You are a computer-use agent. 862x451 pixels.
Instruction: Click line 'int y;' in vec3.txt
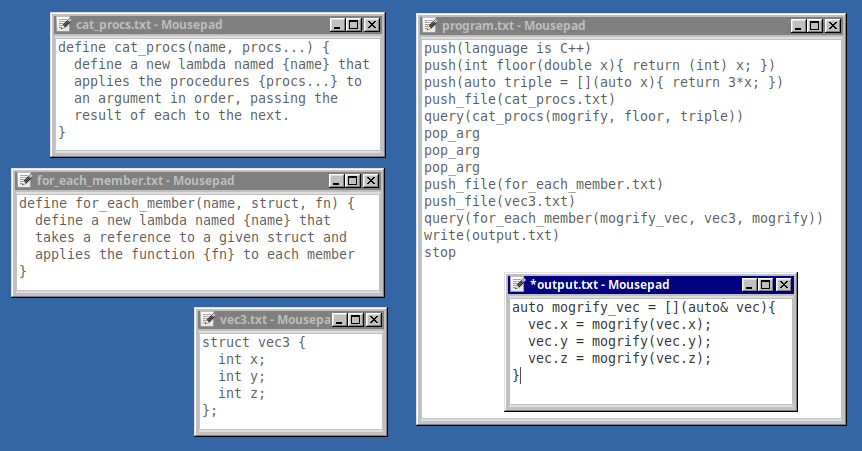point(241,376)
